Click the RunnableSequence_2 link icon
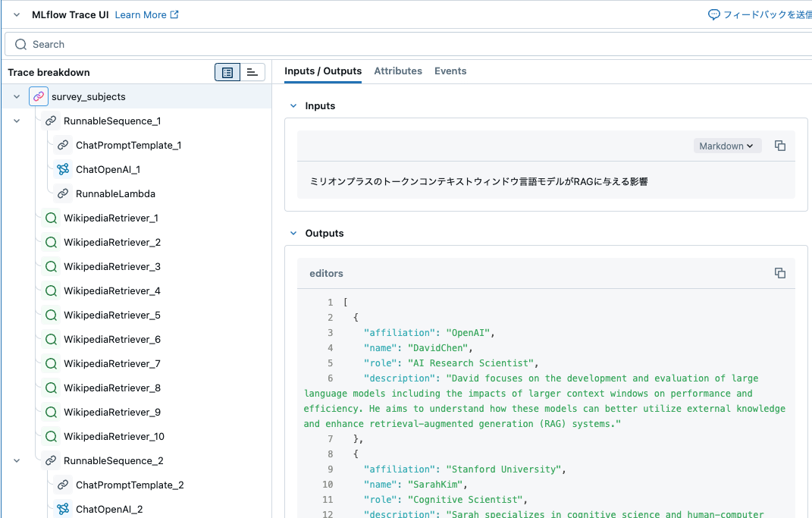The image size is (812, 518). 51,460
